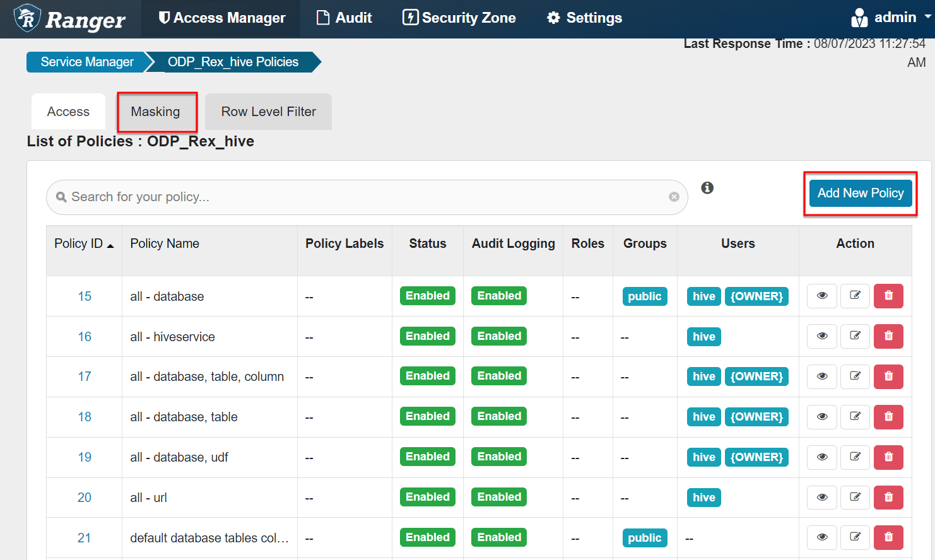
Task: View policy 18 all - database, table
Action: click(x=822, y=417)
